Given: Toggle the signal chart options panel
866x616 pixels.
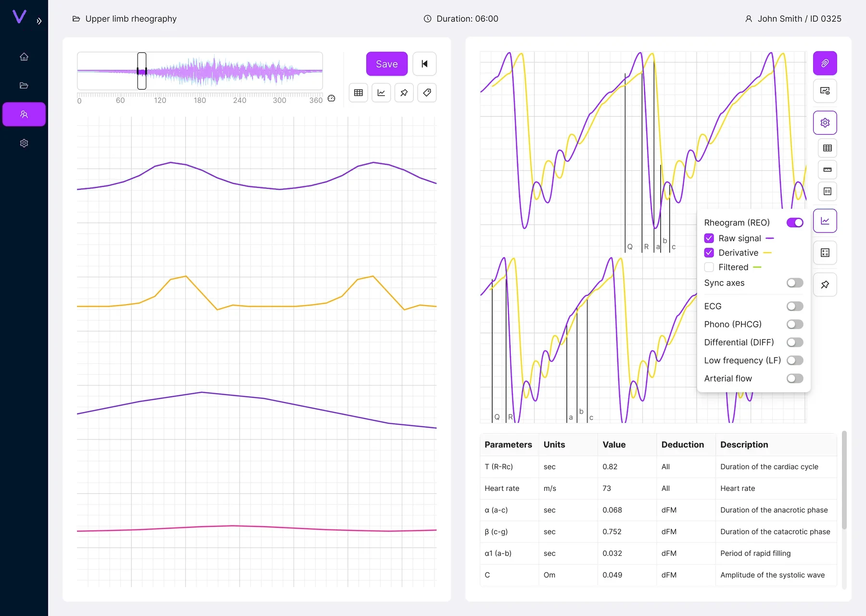Looking at the screenshot, I should point(825,221).
